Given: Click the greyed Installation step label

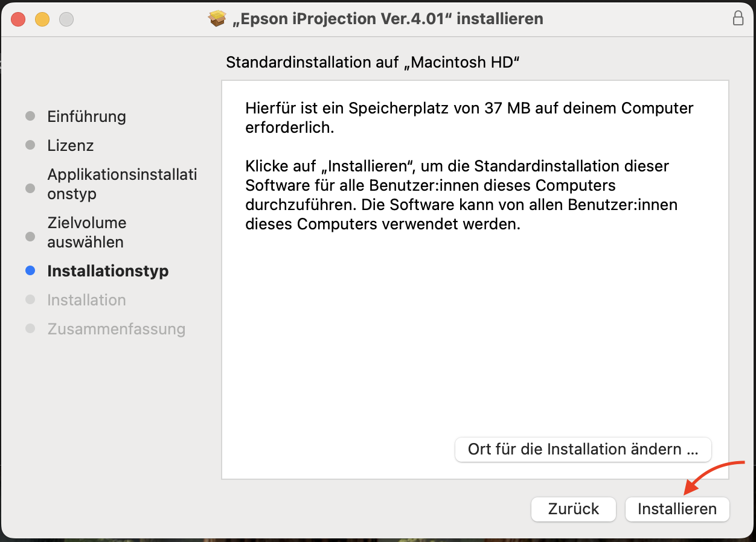Looking at the screenshot, I should [x=87, y=300].
